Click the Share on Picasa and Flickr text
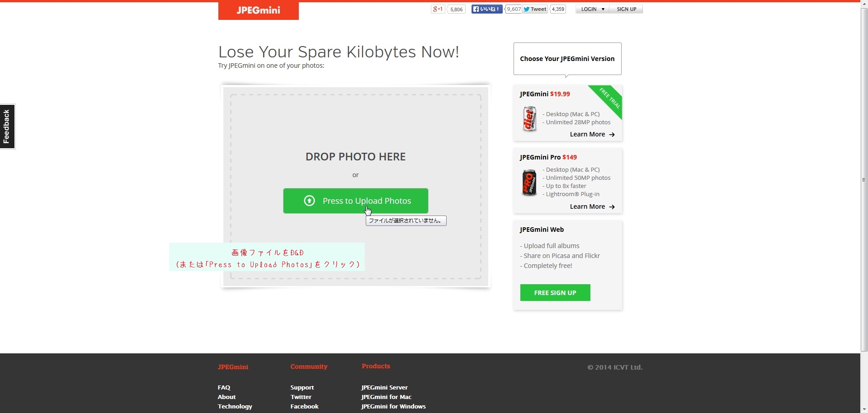The image size is (868, 413). (560, 256)
